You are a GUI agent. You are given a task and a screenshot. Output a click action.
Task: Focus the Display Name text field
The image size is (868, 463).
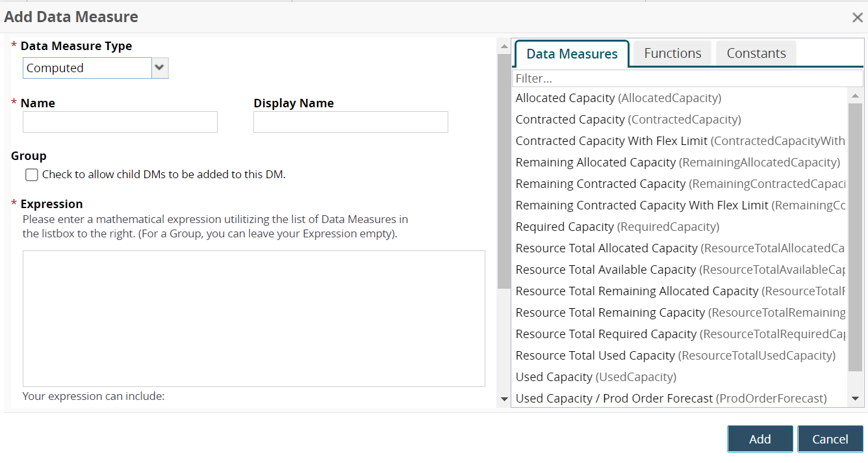click(350, 122)
